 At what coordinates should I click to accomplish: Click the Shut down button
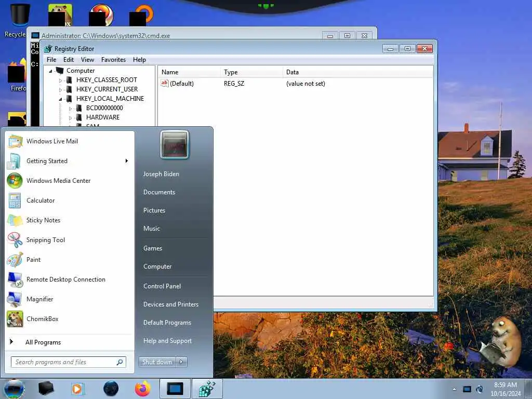157,362
